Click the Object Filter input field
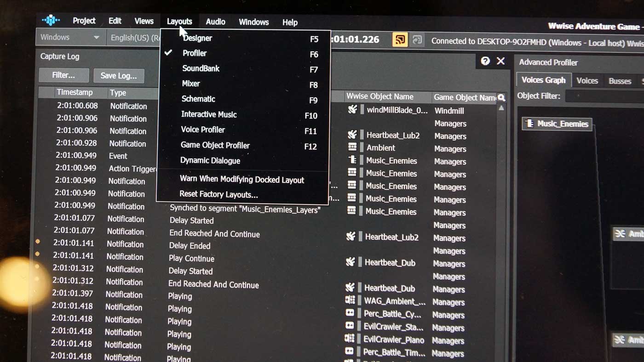Viewport: 644px width, 362px height. pyautogui.click(x=604, y=96)
